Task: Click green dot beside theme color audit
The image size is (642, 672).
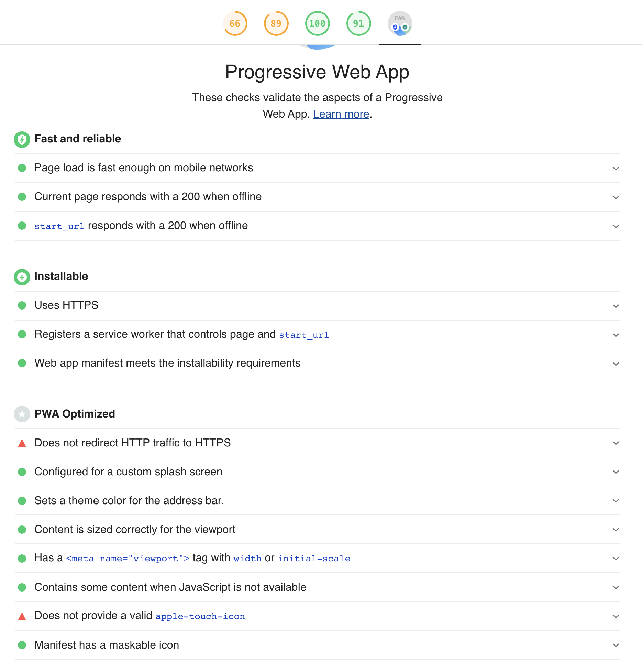Action: (22, 501)
